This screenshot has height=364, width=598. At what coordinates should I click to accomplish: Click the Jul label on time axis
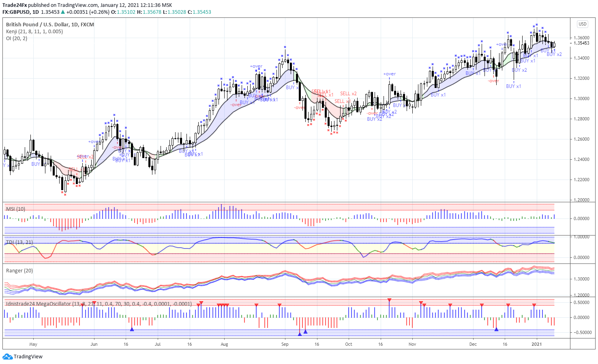point(158,345)
